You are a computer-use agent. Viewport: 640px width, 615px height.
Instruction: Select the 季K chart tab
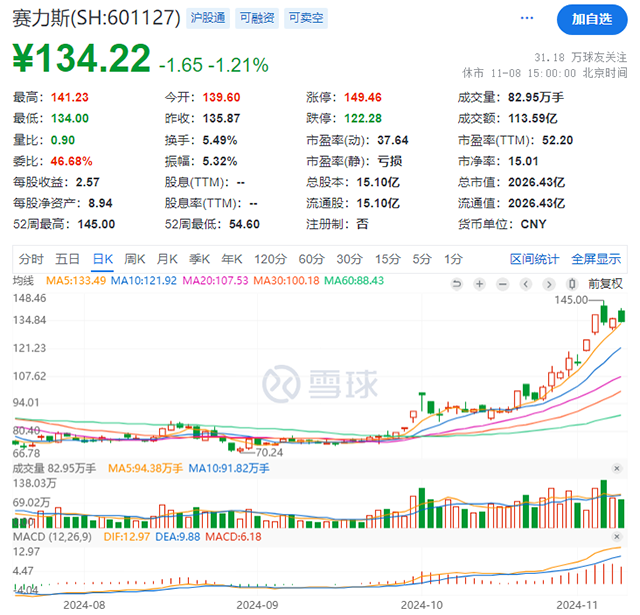point(199,259)
